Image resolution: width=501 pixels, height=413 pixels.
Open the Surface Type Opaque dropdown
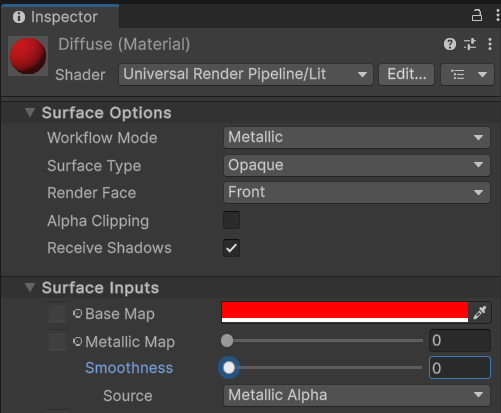tap(357, 165)
